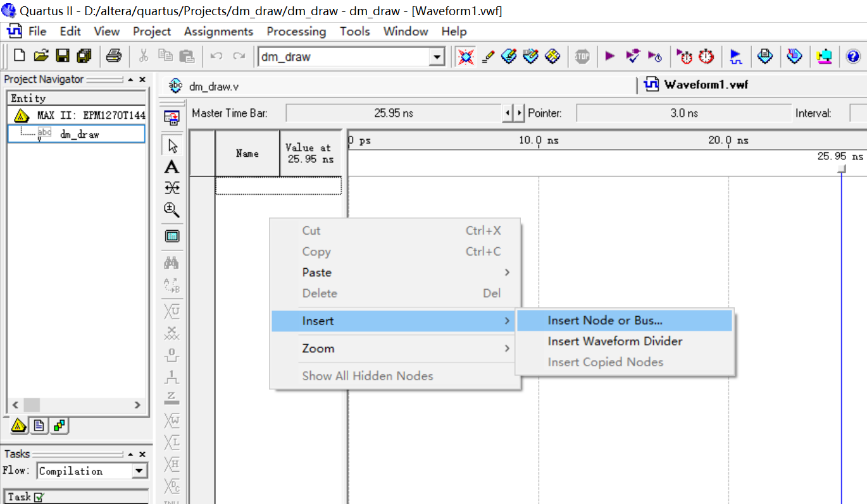867x504 pixels.
Task: Click the blue Help question mark icon
Action: click(853, 56)
